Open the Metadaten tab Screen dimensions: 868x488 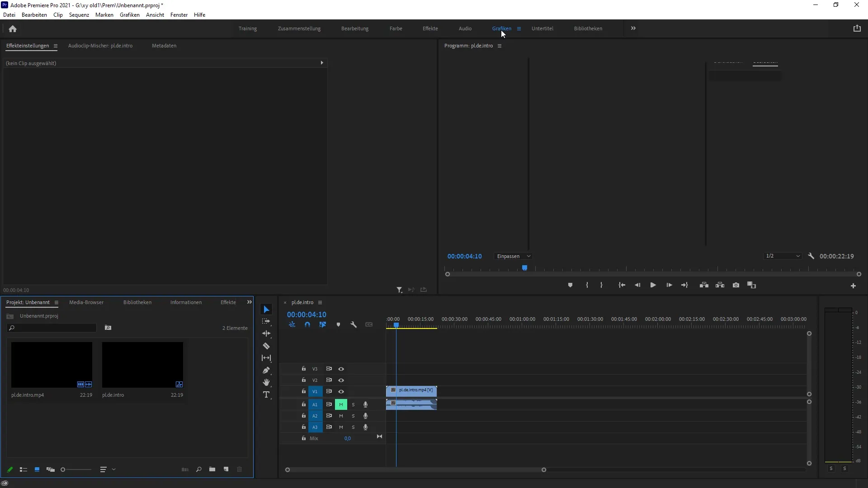click(164, 46)
